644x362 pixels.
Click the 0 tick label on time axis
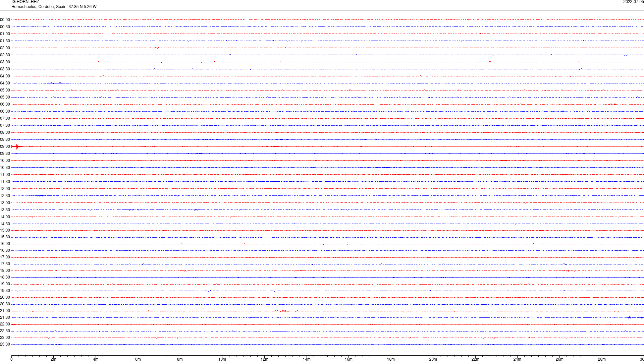pos(11,359)
